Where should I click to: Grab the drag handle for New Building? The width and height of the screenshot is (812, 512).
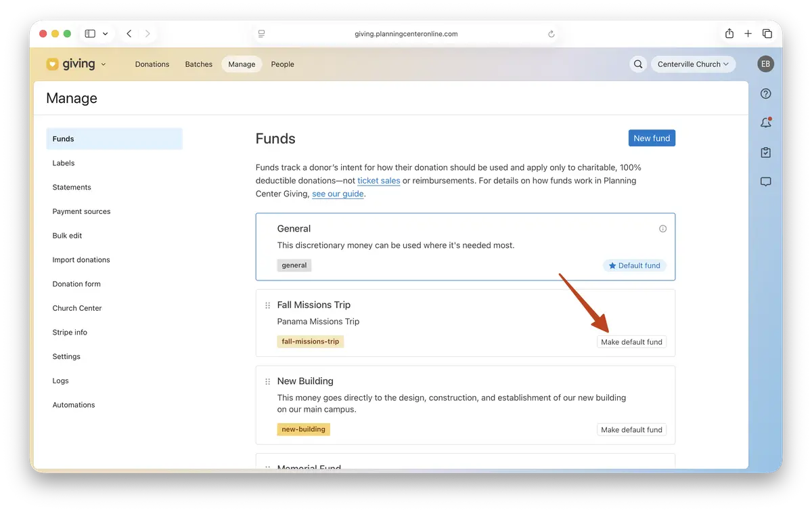(267, 382)
